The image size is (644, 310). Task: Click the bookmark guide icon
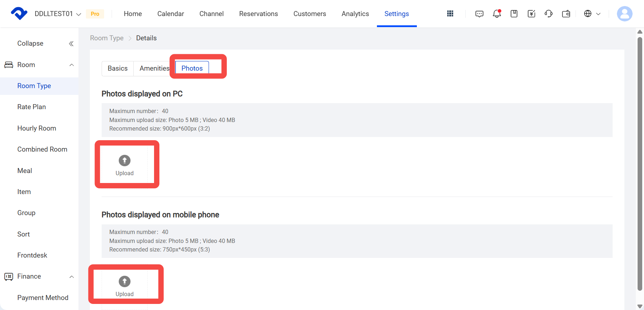514,14
